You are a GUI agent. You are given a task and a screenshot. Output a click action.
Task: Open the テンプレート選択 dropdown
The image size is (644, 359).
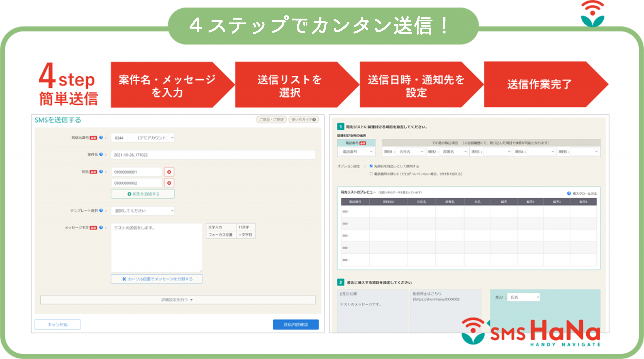tap(143, 211)
